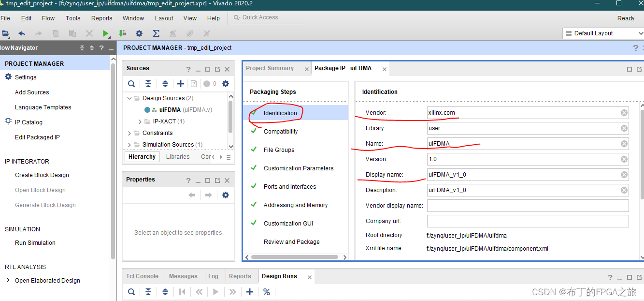Viewport: 644px width, 301px height.
Task: Create new run with plus icon
Action: tap(250, 292)
